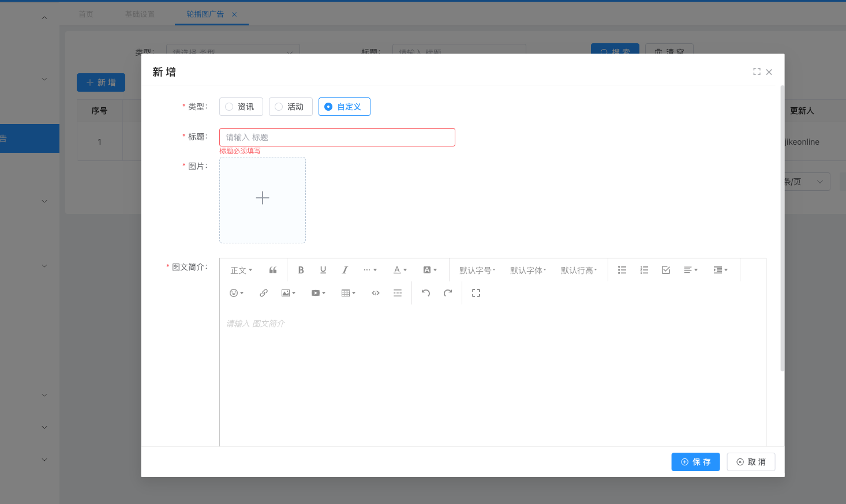Open the 首页 tab

point(86,14)
